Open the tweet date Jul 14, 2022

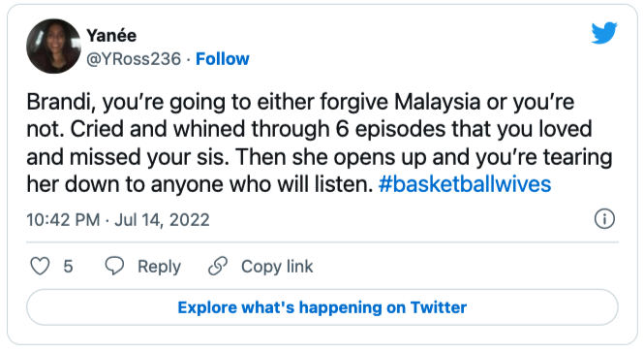(162, 219)
